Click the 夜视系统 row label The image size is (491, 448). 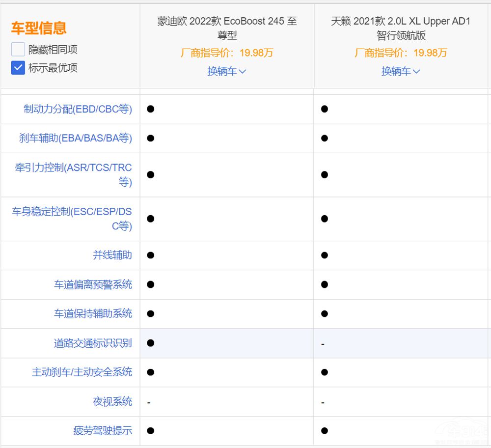[x=112, y=401]
